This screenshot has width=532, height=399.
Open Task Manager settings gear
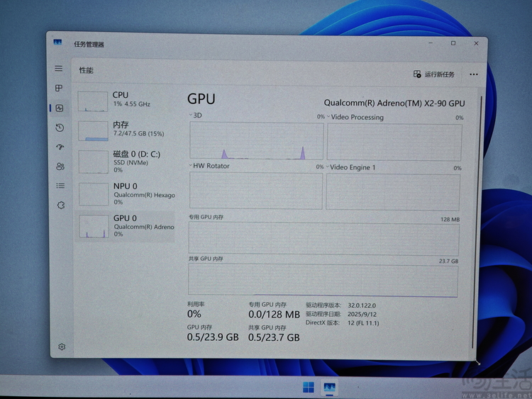click(62, 347)
